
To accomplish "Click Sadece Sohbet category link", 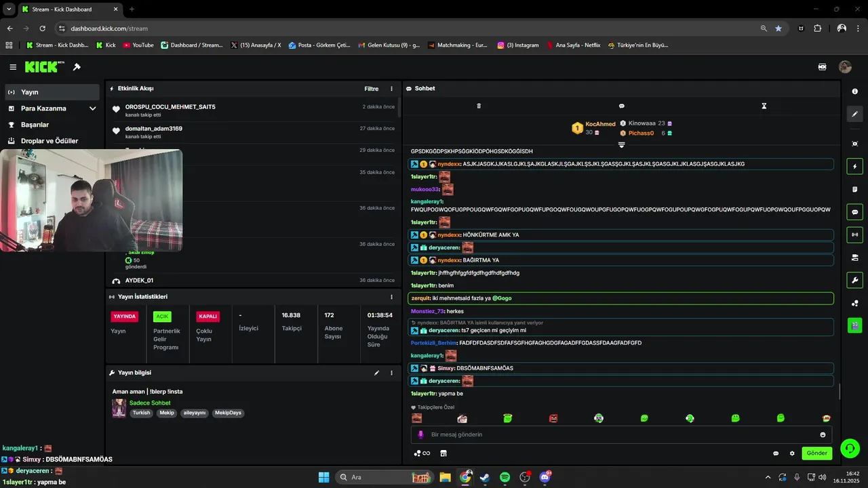I will pyautogui.click(x=150, y=403).
